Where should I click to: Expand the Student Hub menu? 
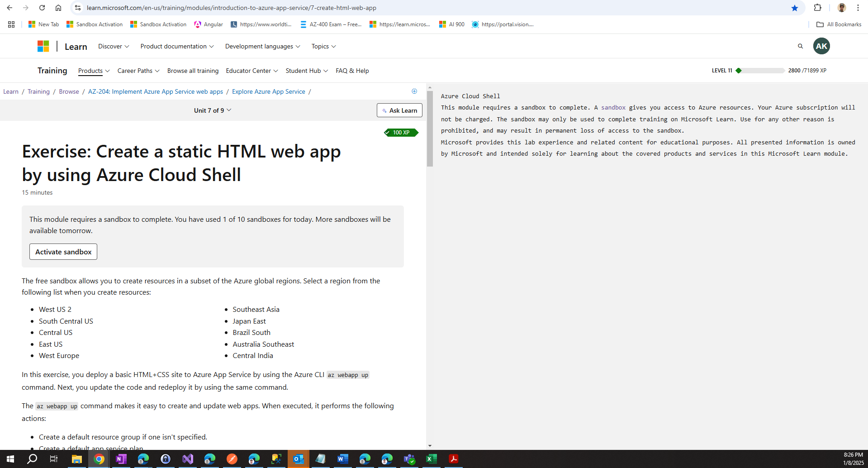click(x=307, y=71)
